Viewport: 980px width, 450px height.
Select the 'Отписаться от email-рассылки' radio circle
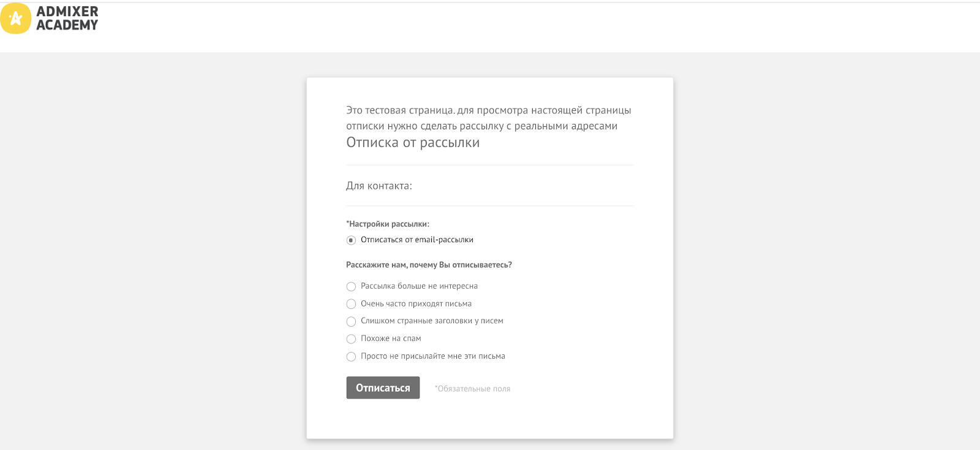(x=351, y=240)
